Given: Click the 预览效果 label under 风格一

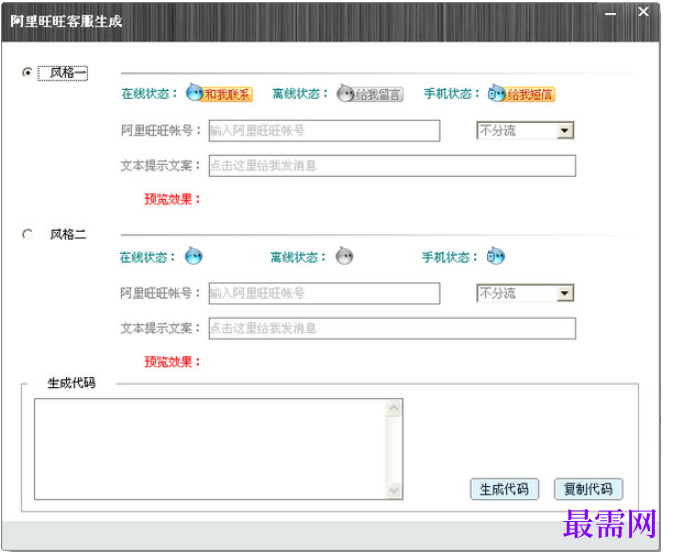Looking at the screenshot, I should (172, 199).
